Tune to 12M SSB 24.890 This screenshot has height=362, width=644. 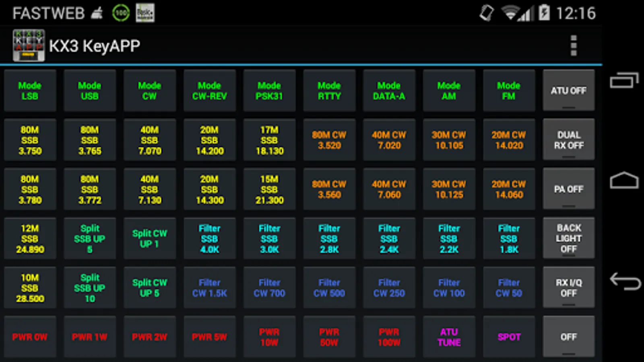pyautogui.click(x=30, y=239)
